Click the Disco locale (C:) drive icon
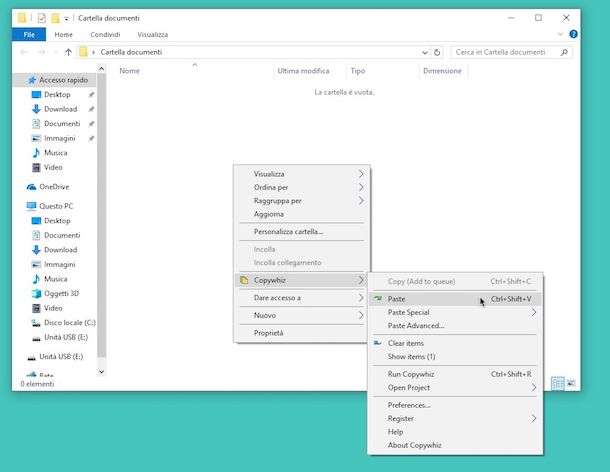Viewport: 610px width, 472px height. [x=36, y=323]
